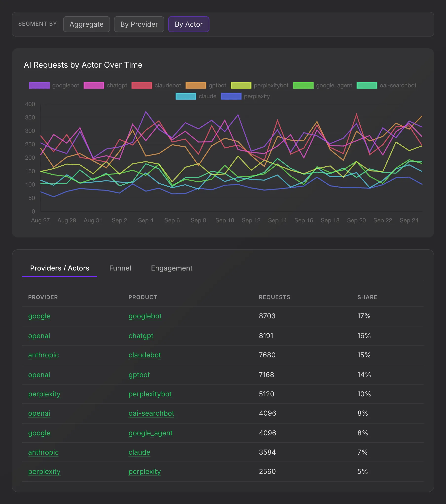Click the 14% share value
The width and height of the screenshot is (446, 504).
(364, 375)
